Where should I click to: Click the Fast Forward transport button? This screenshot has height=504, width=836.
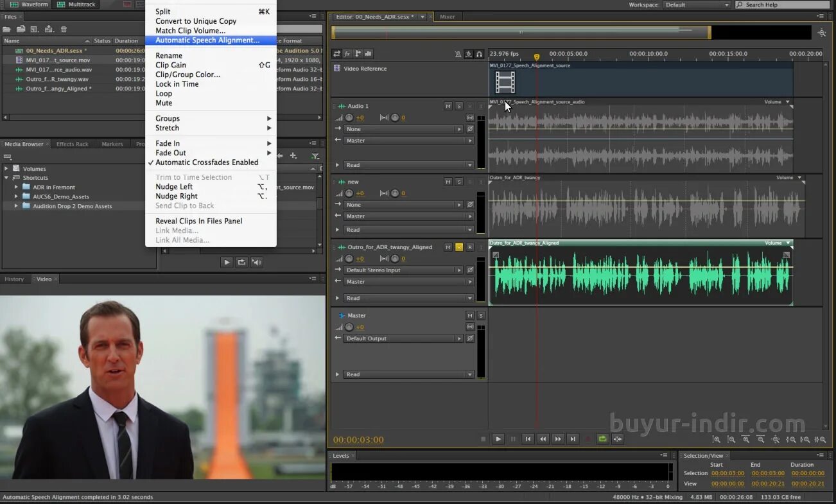pyautogui.click(x=558, y=439)
